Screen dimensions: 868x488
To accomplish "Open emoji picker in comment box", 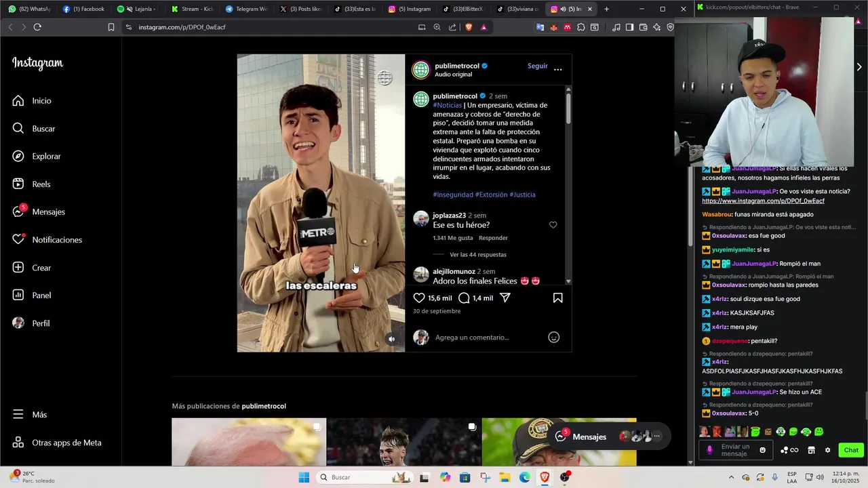I will (554, 337).
